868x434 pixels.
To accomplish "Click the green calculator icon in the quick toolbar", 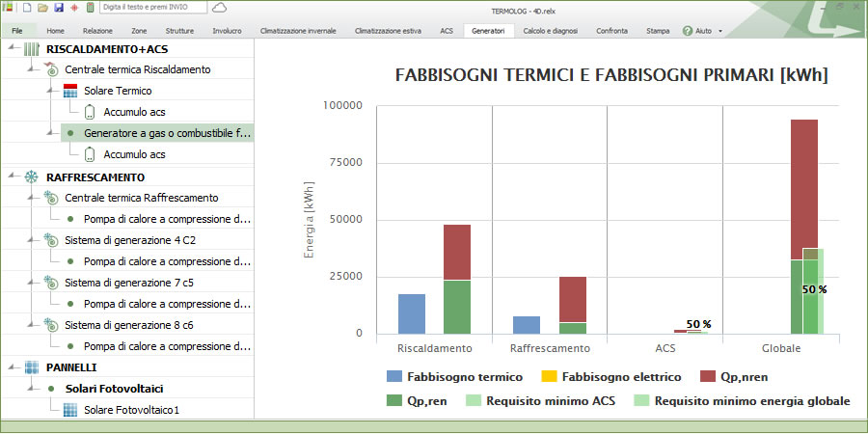I will (90, 8).
